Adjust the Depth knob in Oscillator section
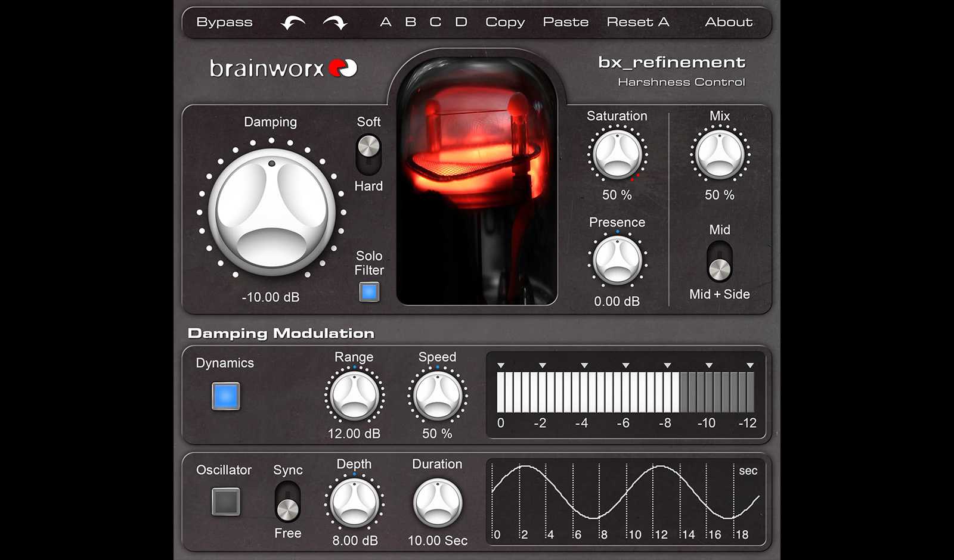 [355, 503]
